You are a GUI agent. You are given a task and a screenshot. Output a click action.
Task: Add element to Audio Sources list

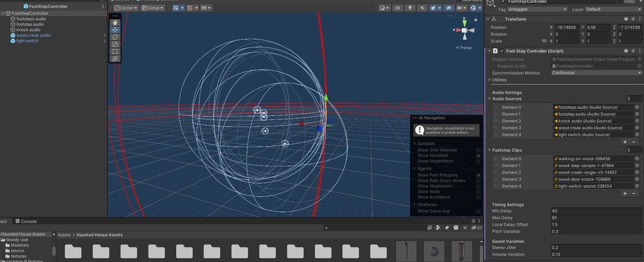pyautogui.click(x=625, y=142)
